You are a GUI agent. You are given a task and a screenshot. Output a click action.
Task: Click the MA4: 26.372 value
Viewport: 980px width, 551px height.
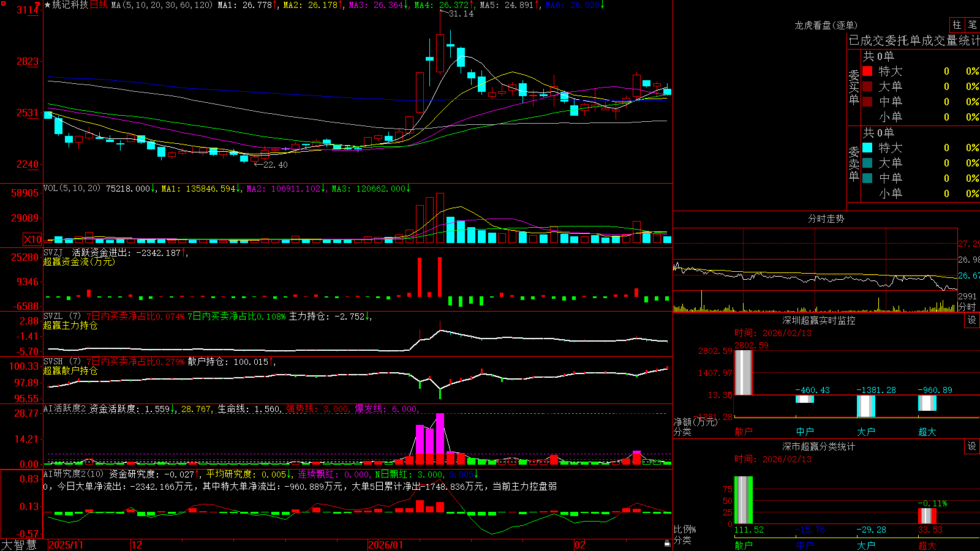click(x=441, y=5)
